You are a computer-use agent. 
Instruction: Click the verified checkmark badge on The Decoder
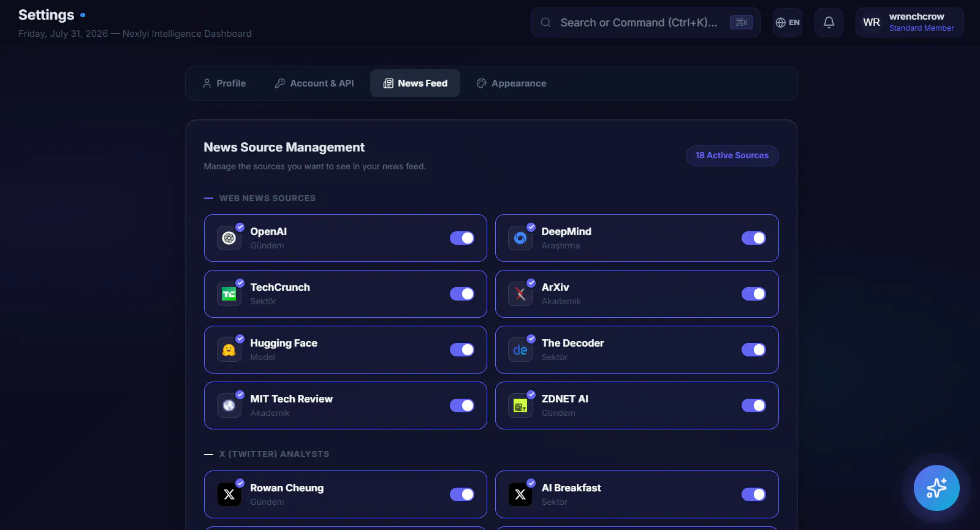(531, 339)
